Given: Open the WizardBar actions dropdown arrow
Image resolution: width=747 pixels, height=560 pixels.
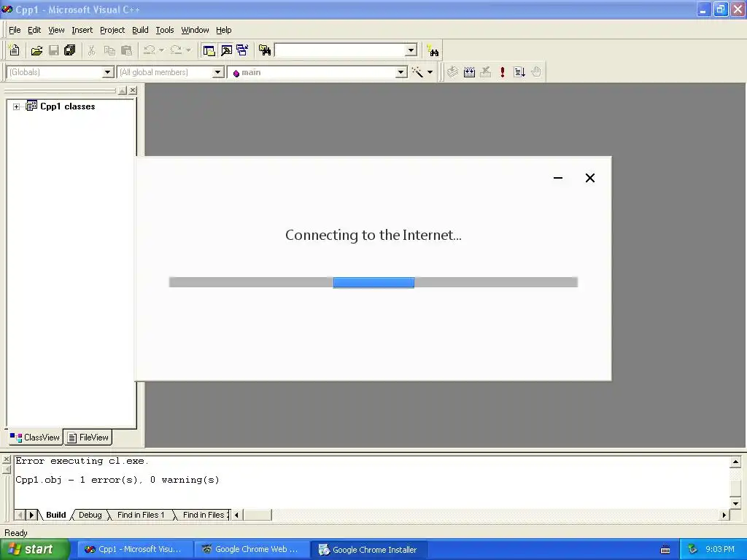Looking at the screenshot, I should (x=430, y=72).
